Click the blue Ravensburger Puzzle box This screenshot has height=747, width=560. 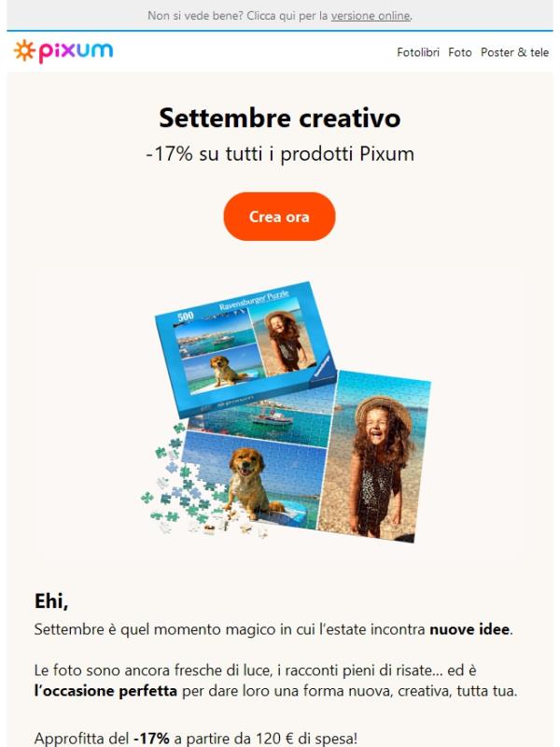coord(245,346)
